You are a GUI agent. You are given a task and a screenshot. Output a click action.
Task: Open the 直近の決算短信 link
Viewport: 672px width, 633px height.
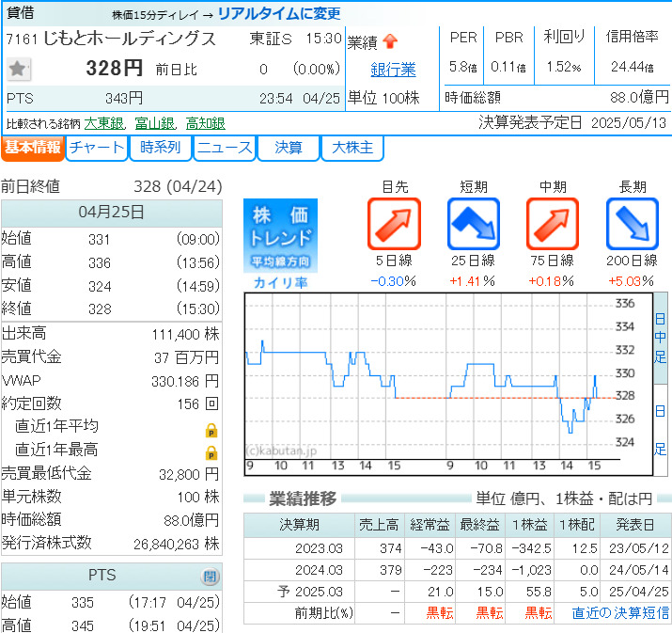pyautogui.click(x=620, y=613)
